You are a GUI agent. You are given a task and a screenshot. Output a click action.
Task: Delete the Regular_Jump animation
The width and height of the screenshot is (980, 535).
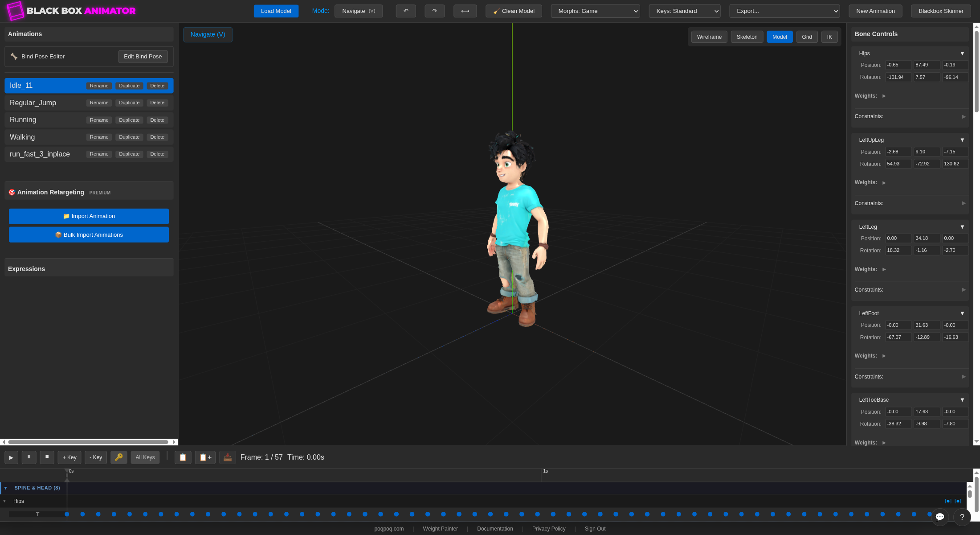click(x=157, y=103)
